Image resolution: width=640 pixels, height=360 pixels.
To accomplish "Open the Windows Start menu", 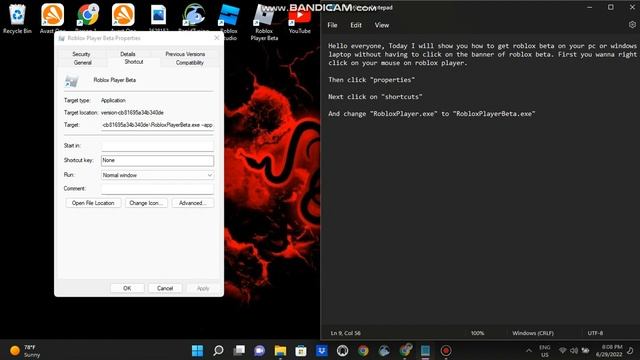I will coord(198,351).
